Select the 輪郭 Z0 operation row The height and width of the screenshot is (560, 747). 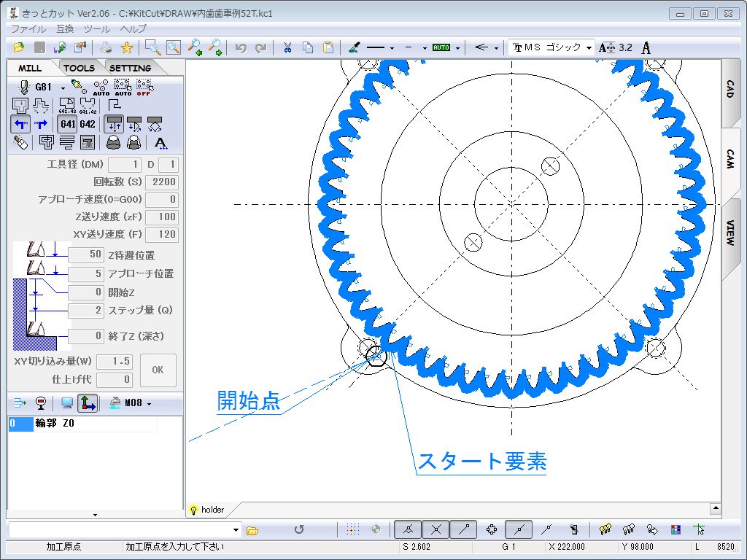[83, 424]
